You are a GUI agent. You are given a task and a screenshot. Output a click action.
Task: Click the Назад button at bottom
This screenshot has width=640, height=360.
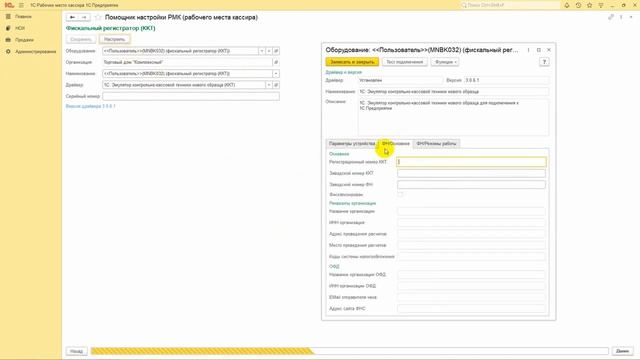77,351
